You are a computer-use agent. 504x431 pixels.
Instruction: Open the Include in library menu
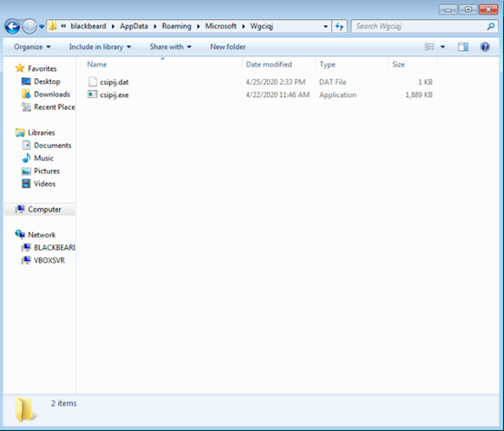point(100,47)
